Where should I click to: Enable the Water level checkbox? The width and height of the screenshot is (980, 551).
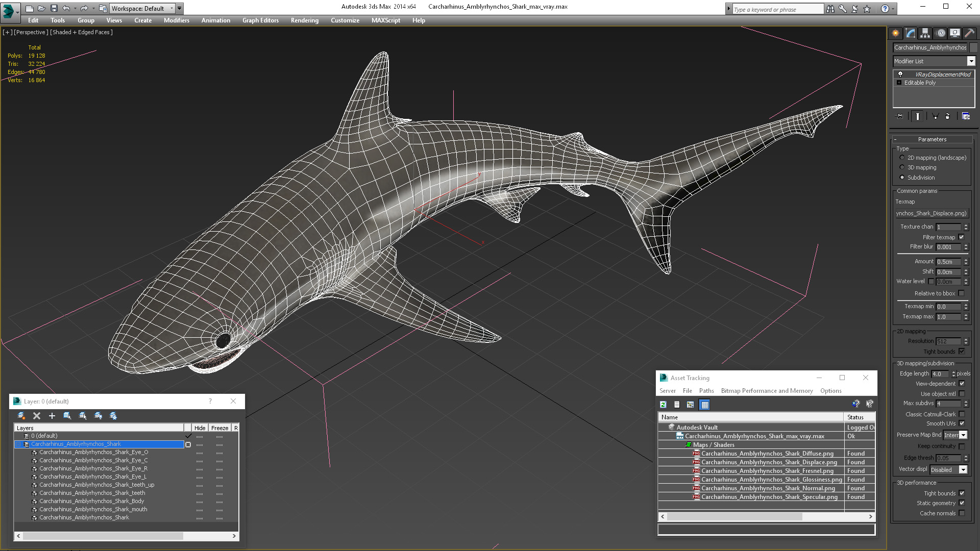click(x=931, y=282)
